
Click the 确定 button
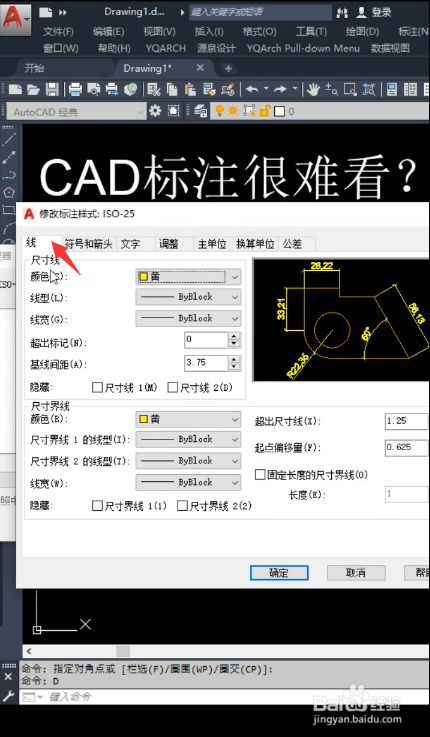pos(279,572)
